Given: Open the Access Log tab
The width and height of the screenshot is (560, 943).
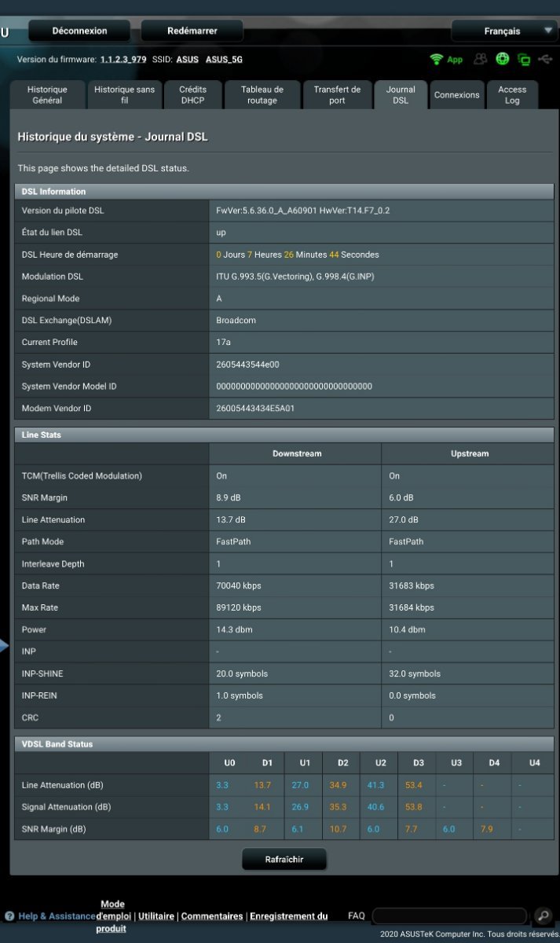Looking at the screenshot, I should tap(512, 95).
